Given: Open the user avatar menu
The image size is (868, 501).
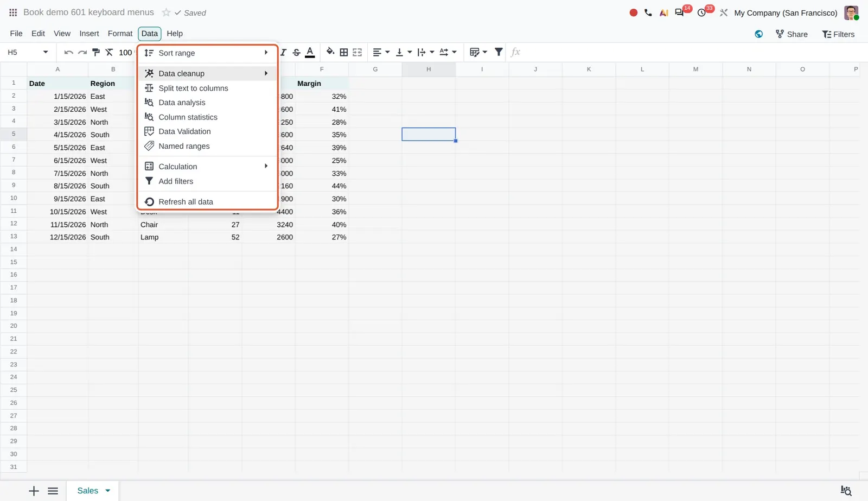Looking at the screenshot, I should (x=851, y=12).
